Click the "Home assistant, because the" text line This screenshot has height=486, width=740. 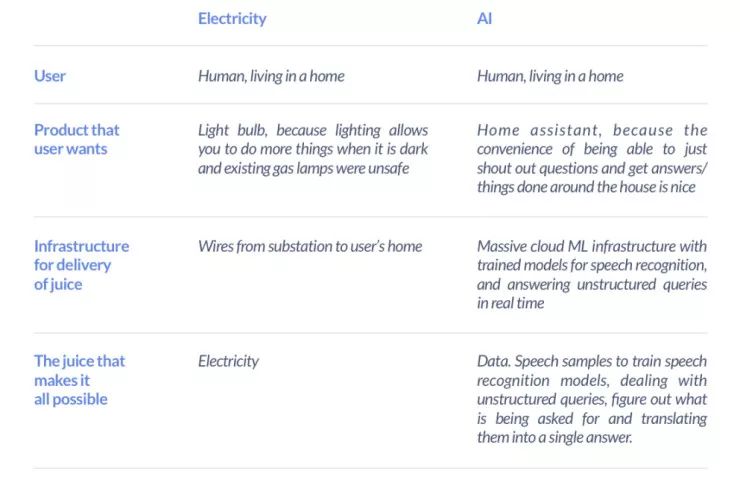(592, 130)
